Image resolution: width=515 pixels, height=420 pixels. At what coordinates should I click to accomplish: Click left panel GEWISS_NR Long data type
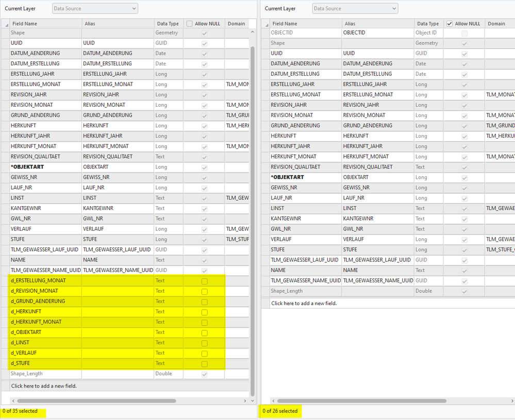169,177
